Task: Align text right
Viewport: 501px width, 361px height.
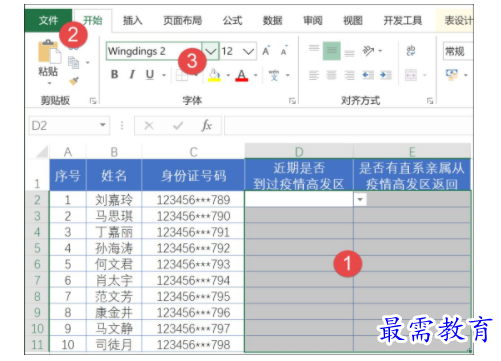Action: tap(349, 75)
